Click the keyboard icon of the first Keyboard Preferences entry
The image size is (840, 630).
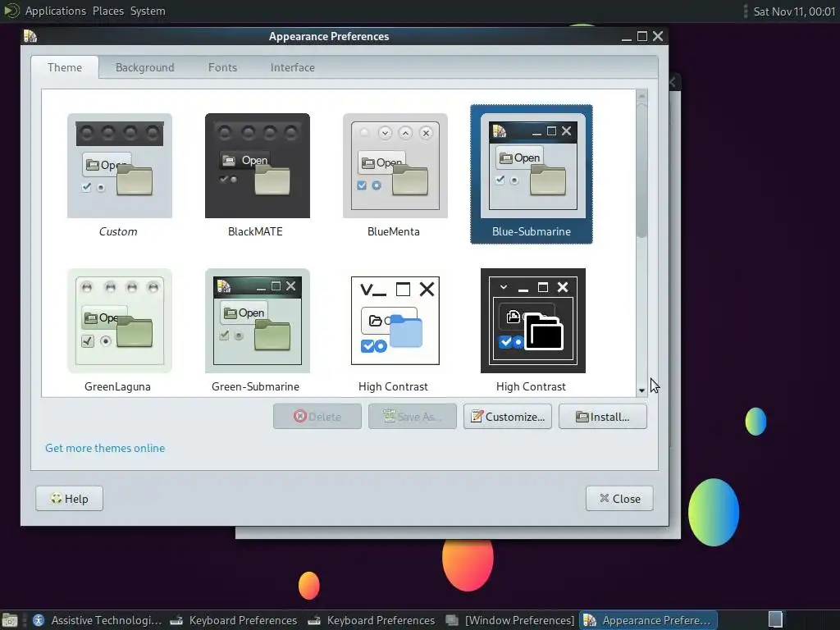176,621
